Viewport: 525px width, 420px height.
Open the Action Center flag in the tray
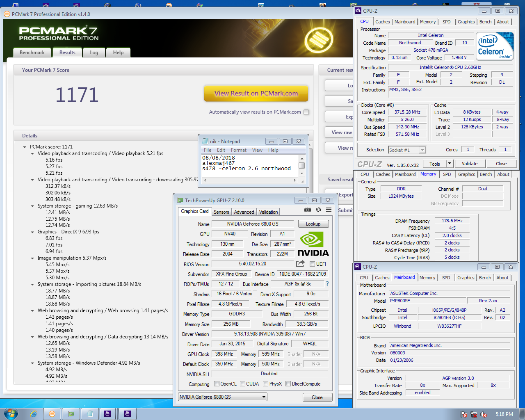(x=464, y=414)
